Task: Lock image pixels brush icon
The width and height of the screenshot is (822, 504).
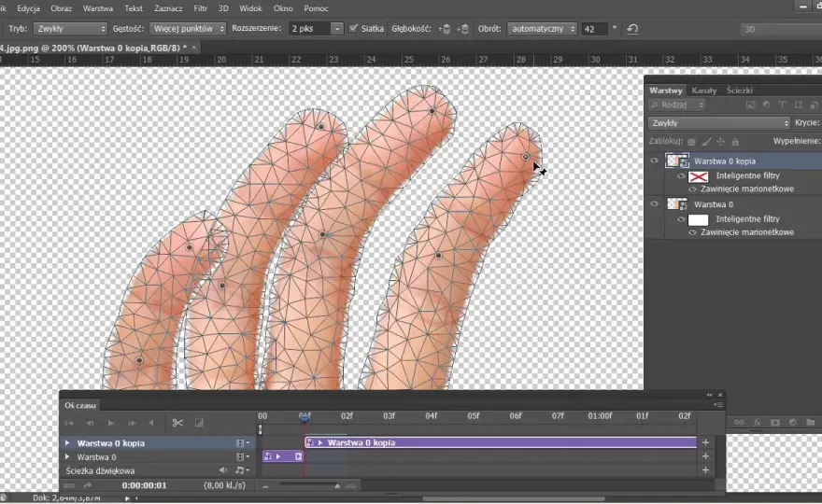Action: point(707,142)
